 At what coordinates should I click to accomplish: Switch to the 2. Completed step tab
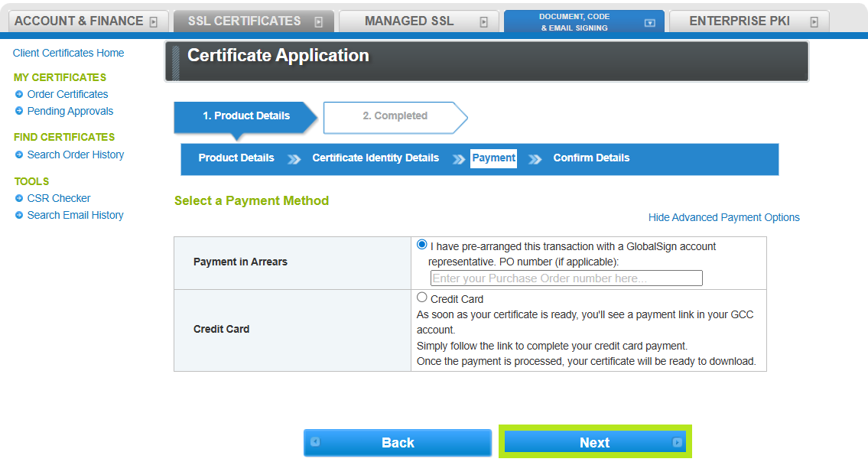point(395,116)
